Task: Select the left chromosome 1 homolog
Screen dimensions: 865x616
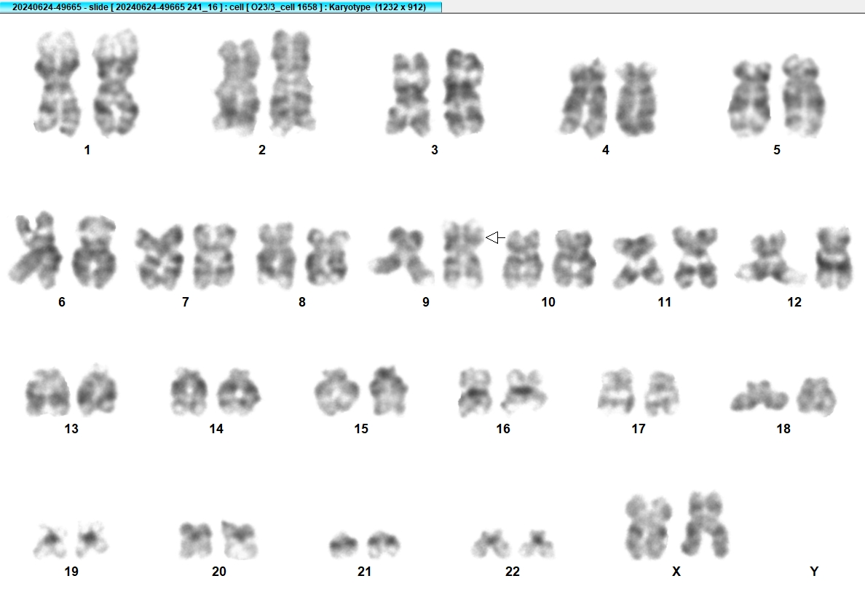Action: pyautogui.click(x=57, y=83)
